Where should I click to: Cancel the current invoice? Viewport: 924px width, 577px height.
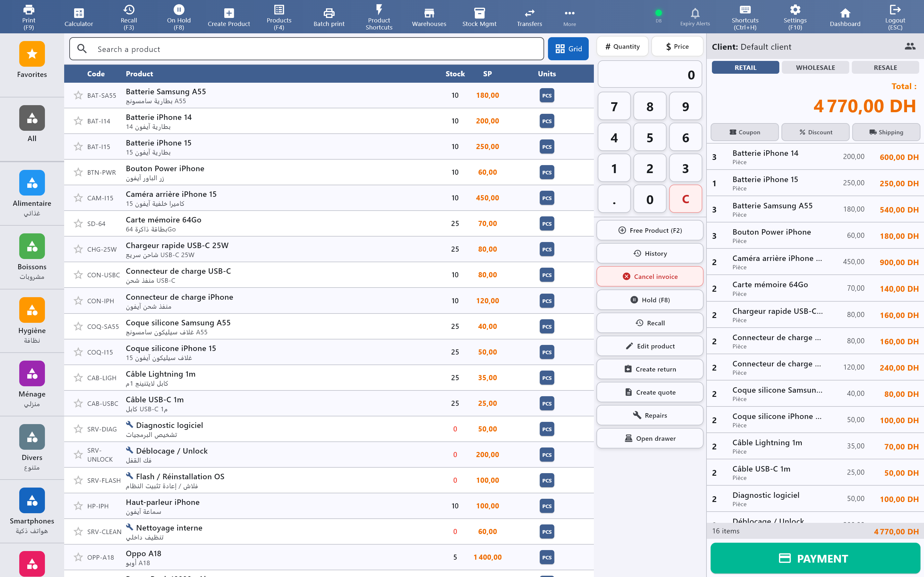650,276
